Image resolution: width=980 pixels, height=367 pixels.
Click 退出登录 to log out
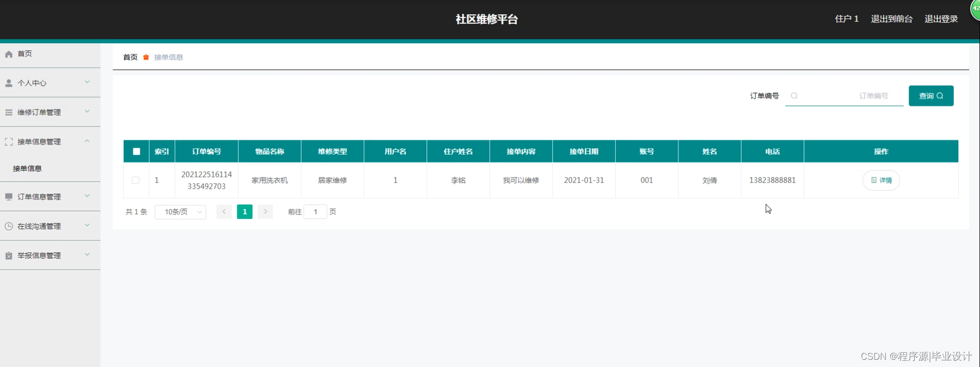pos(941,19)
